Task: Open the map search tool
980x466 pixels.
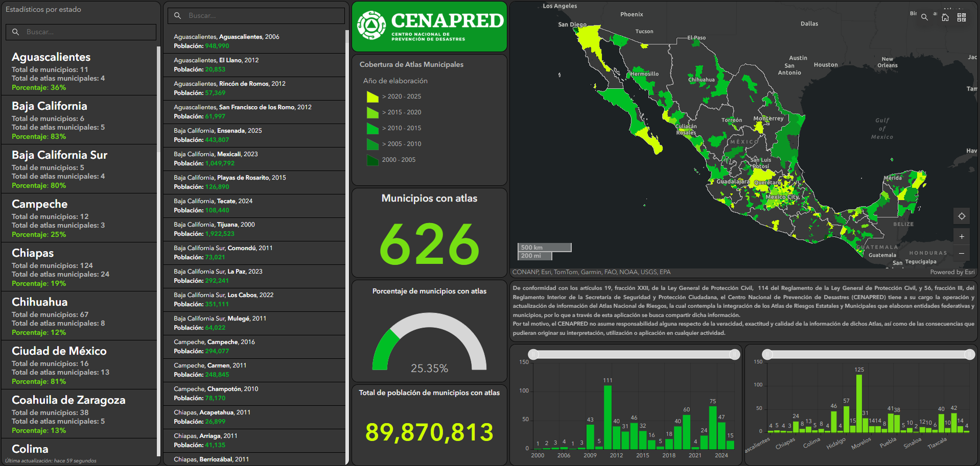Action: 924,17
